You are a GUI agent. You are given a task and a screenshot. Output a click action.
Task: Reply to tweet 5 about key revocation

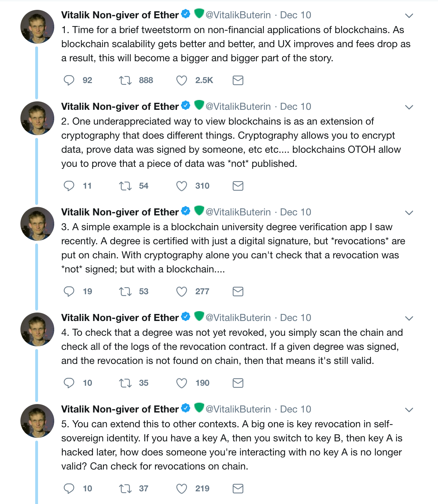point(69,489)
